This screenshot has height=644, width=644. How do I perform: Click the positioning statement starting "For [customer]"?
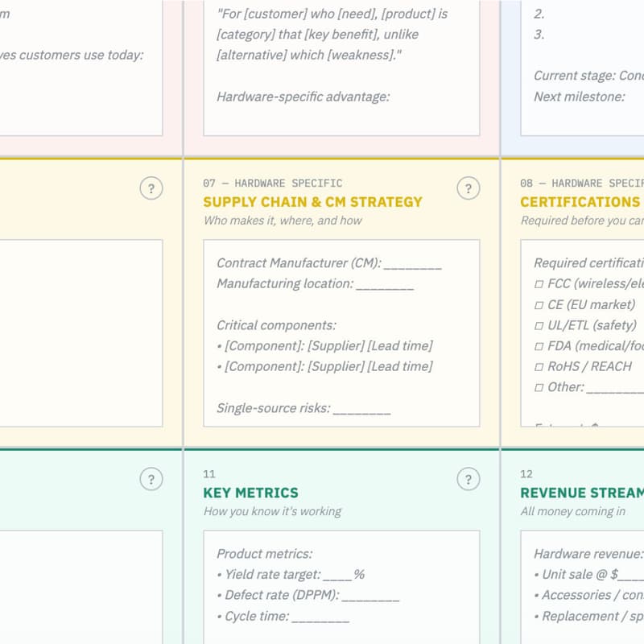(332, 34)
